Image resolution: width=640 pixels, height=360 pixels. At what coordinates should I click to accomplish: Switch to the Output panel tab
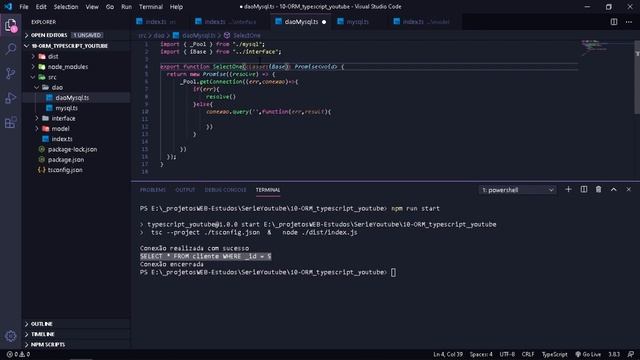click(x=185, y=190)
